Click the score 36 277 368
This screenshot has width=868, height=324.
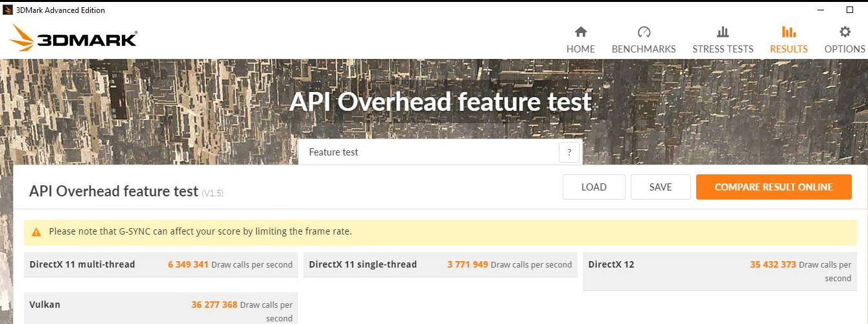click(x=215, y=305)
